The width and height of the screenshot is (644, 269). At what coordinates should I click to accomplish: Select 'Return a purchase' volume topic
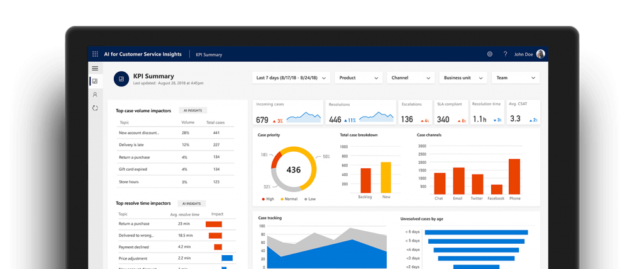175,157
